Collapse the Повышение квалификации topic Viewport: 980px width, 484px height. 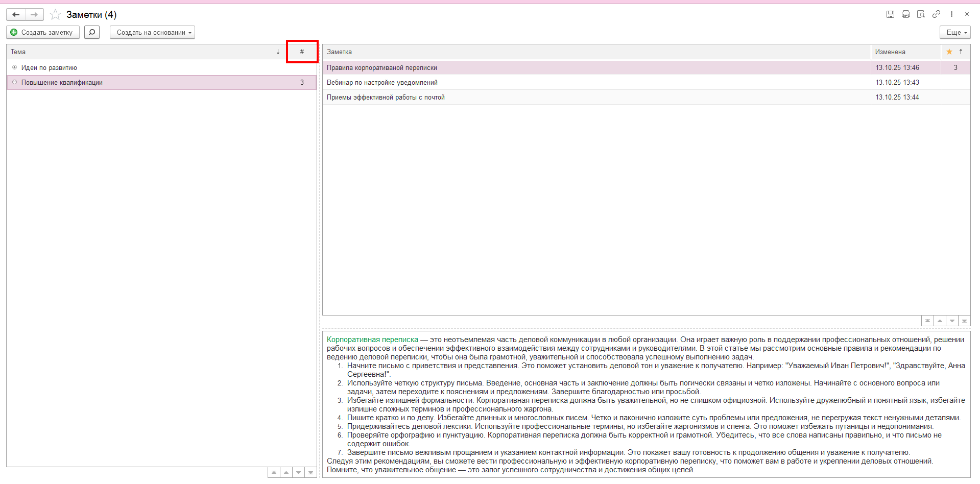pos(14,82)
